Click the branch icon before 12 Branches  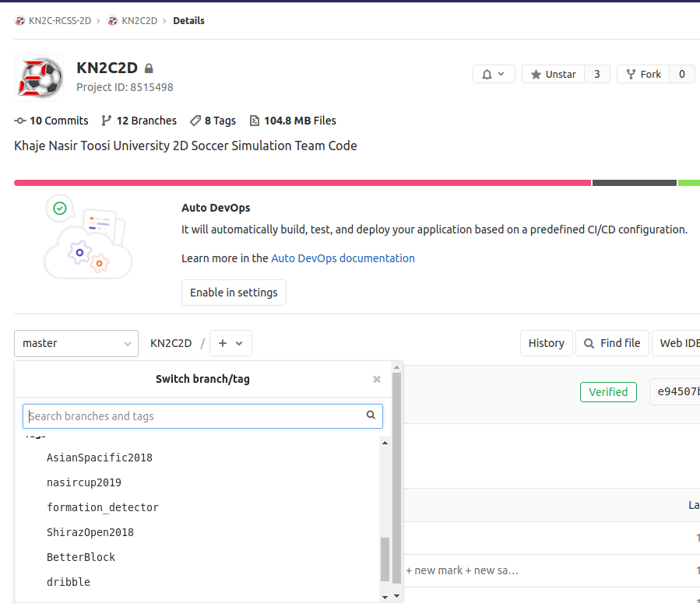[x=106, y=121]
